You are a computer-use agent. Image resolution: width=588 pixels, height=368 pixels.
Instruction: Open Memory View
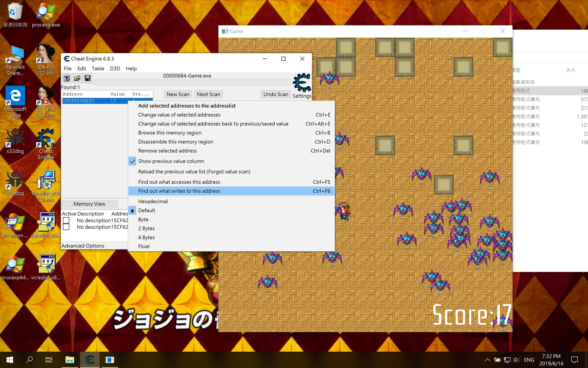point(89,204)
